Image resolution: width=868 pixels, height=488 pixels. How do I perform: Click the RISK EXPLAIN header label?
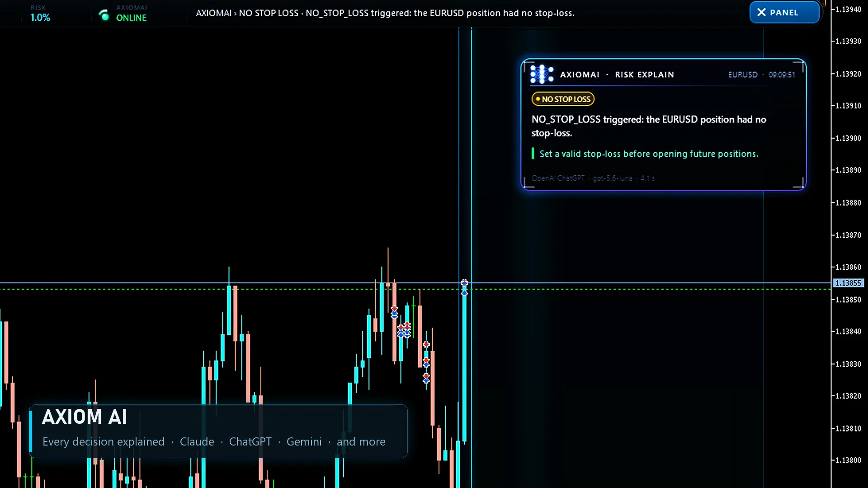(x=644, y=75)
